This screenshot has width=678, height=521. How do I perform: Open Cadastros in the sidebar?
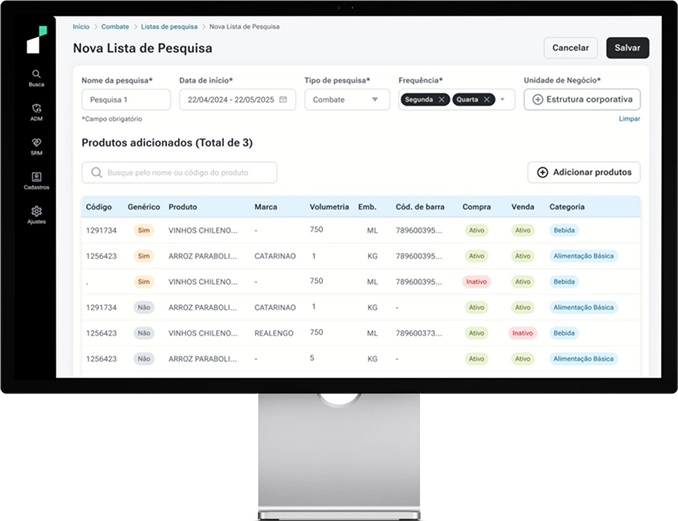tap(36, 177)
